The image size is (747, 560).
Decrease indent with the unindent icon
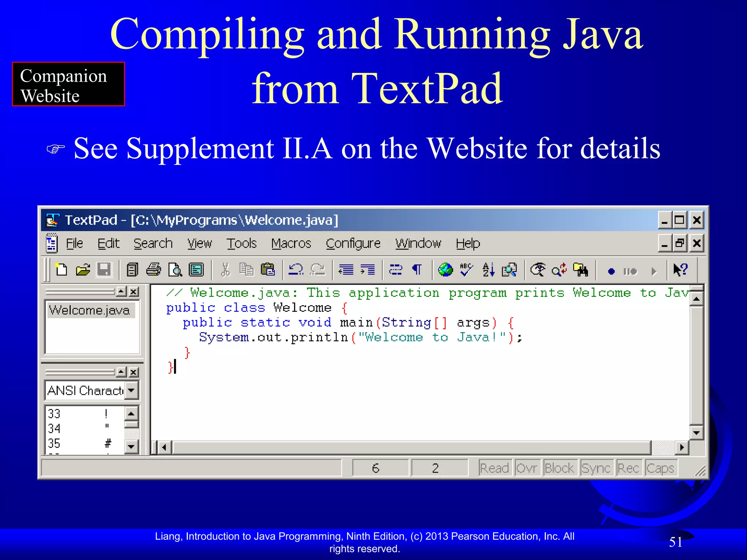(346, 270)
